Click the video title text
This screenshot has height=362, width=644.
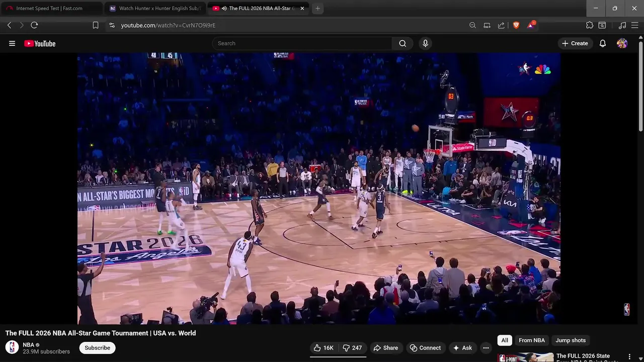tap(101, 333)
